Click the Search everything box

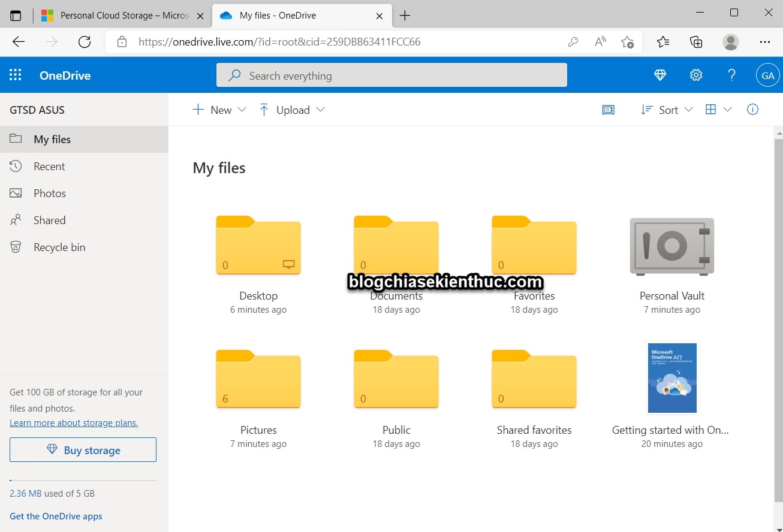pos(392,75)
